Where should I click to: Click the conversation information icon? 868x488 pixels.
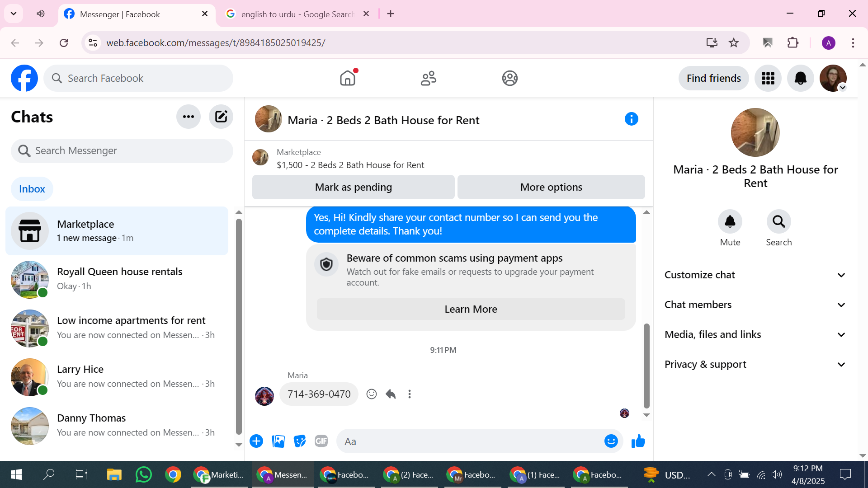coord(631,119)
